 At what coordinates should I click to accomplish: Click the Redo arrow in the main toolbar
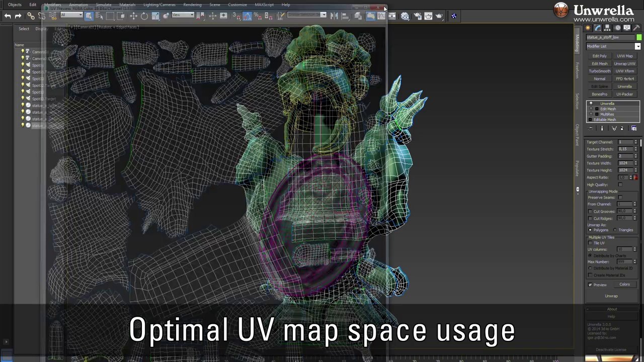tap(18, 16)
